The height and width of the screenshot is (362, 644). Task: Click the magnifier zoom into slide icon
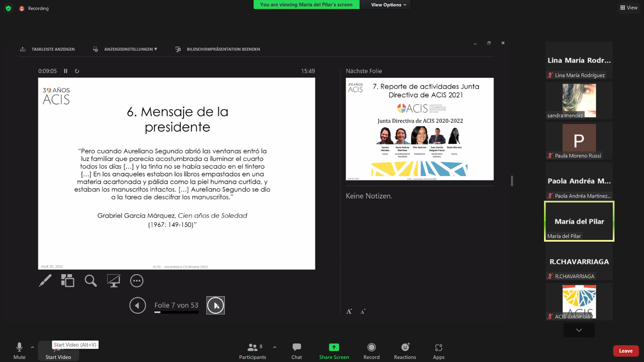click(x=91, y=281)
